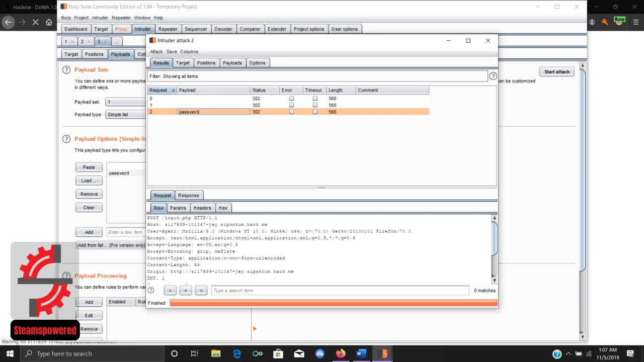
Task: Switch to Word on taskbar
Action: (x=361, y=353)
